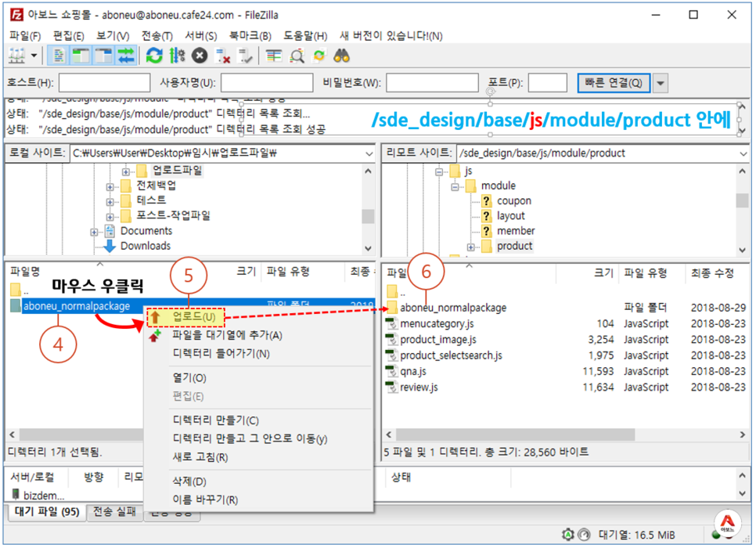756x548 pixels.
Task: Open the Site Manager icon
Action: click(17, 56)
